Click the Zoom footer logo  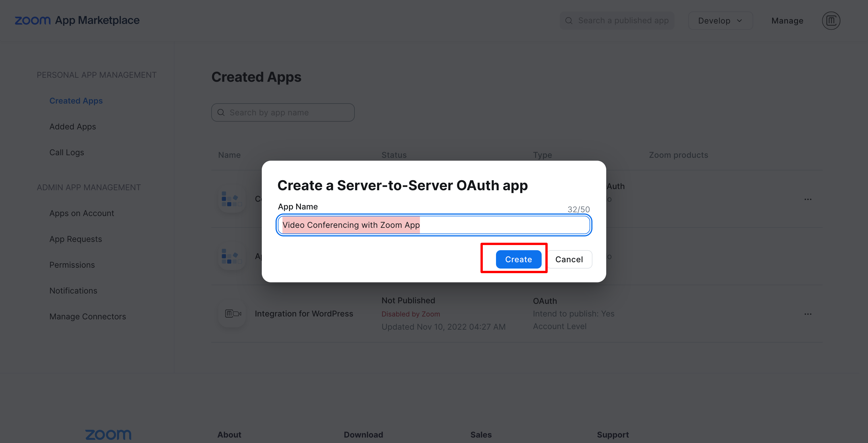pos(108,434)
